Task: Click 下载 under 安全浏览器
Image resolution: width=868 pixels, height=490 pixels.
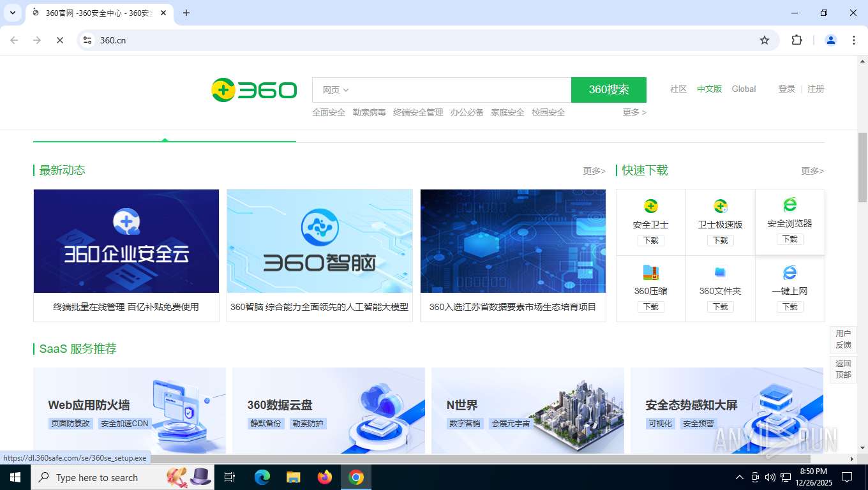Action: [x=789, y=239]
